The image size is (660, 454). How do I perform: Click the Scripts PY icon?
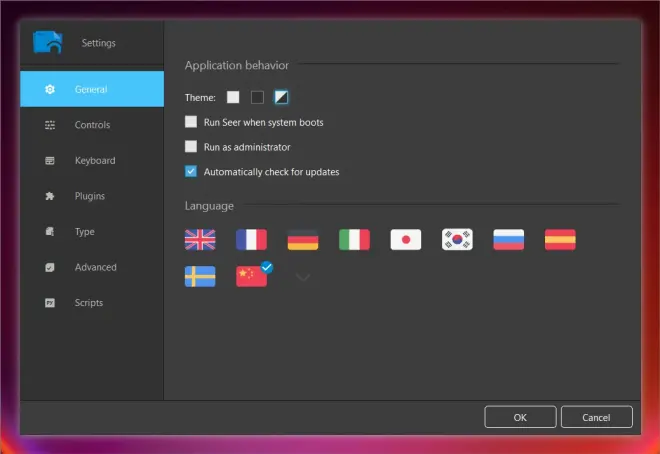point(50,303)
